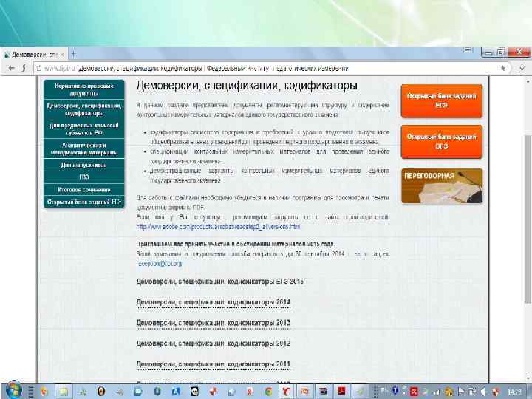This screenshot has height=399, width=532.
Task: Open Нормативно-правовые документы menu item
Action: coord(84,89)
